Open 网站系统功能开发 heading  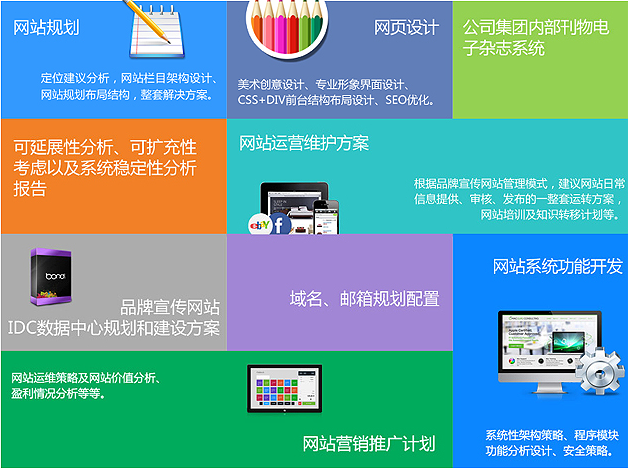558,266
